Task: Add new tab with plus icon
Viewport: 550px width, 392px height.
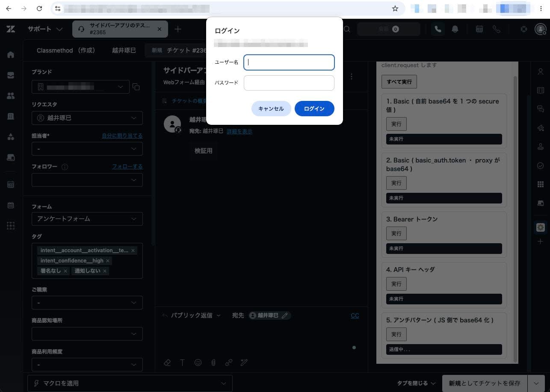Action: (x=178, y=29)
